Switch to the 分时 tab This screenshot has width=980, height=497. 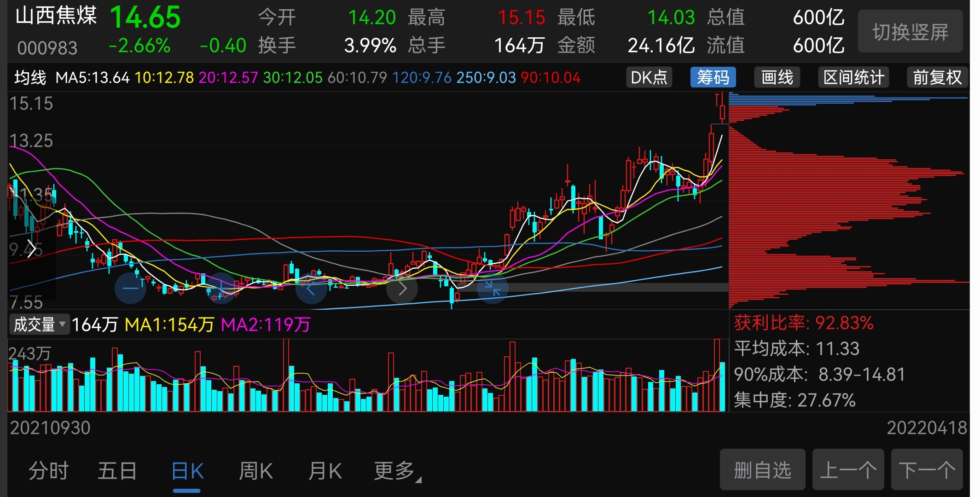click(49, 471)
